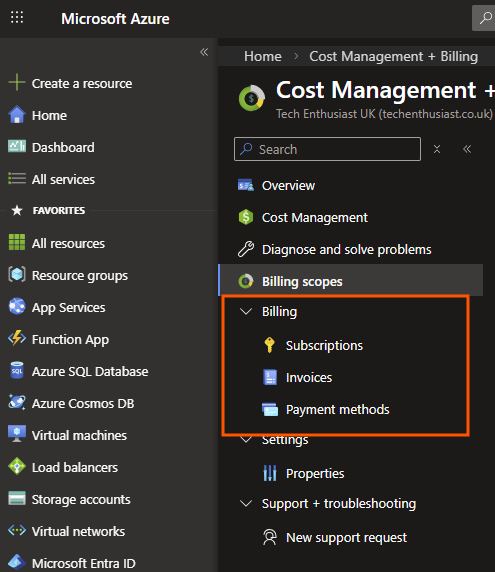Image resolution: width=495 pixels, height=572 pixels.
Task: Click the Billing scopes icon
Action: point(246,281)
